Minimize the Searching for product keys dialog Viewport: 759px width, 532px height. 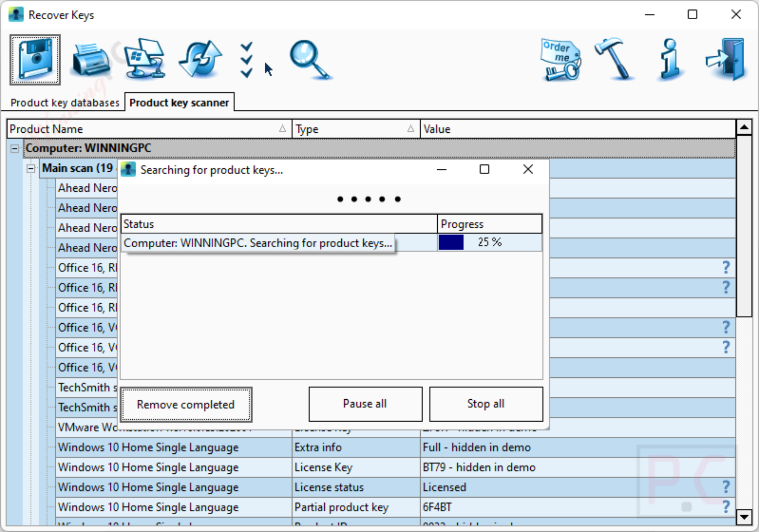click(x=441, y=169)
